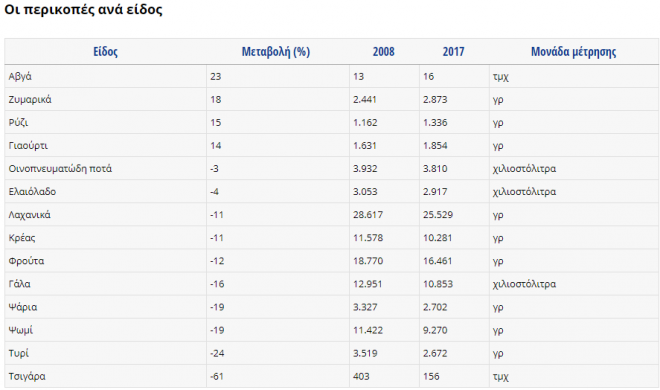Click the 2008 value 3.053
The width and height of the screenshot is (660, 390).
coord(365,192)
